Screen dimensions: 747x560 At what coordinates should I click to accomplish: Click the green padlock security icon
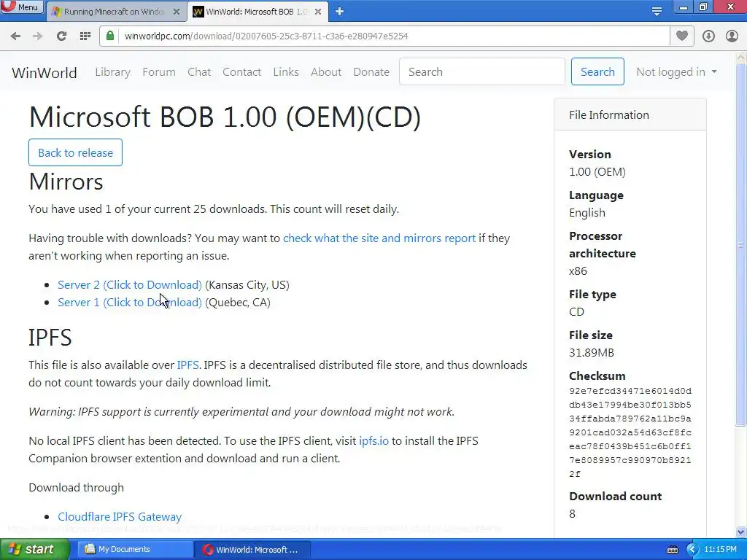click(x=110, y=36)
